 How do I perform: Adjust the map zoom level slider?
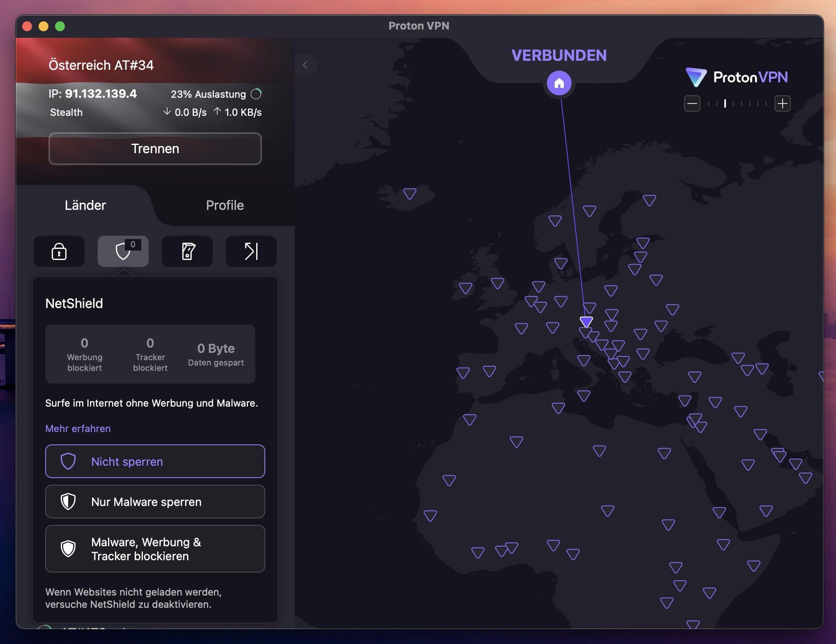737,103
